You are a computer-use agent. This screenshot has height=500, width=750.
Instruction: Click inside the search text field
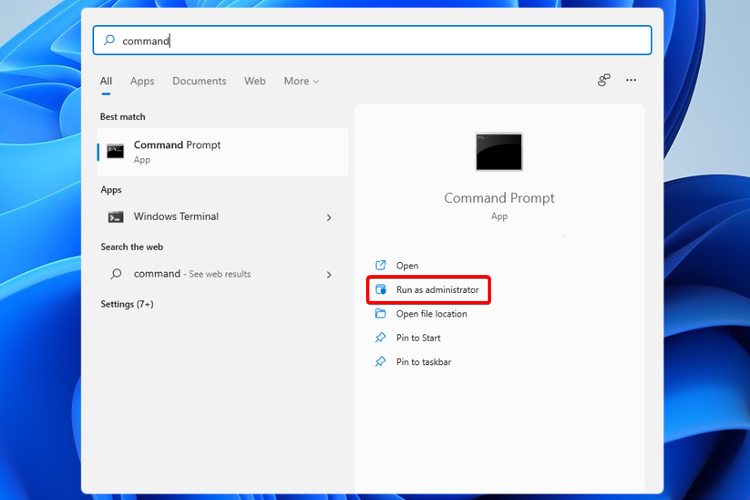tap(380, 41)
